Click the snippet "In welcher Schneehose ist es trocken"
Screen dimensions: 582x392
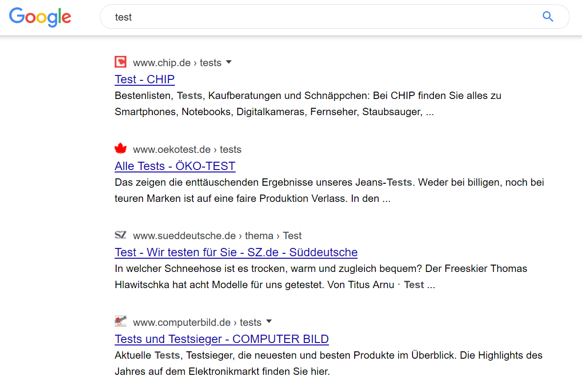click(x=321, y=276)
